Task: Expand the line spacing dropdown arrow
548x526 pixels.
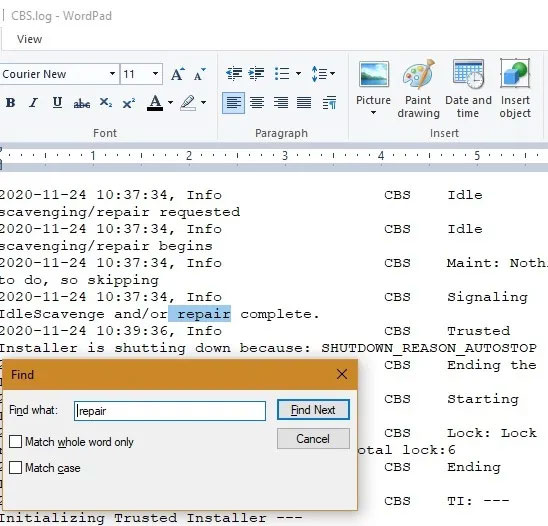Action: pos(332,73)
